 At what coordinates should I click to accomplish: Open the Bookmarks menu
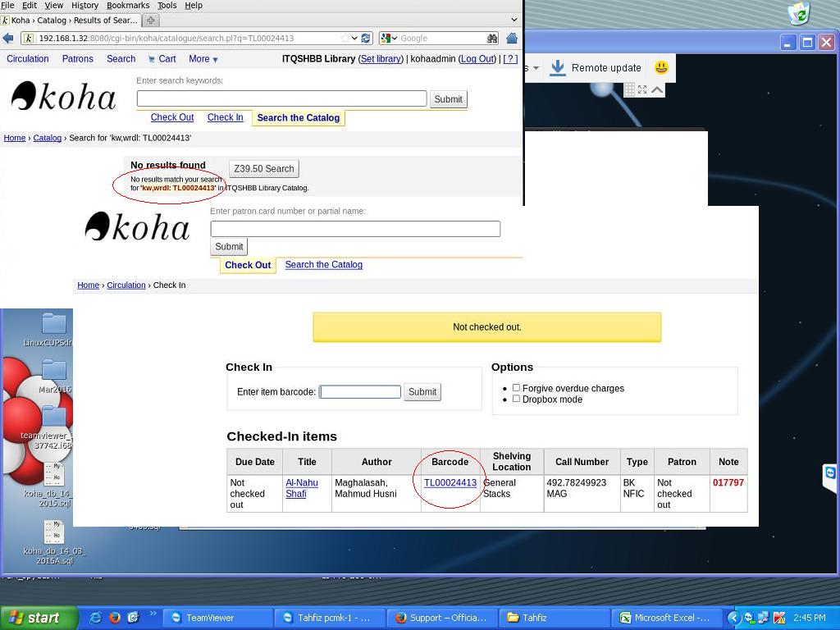point(127,5)
